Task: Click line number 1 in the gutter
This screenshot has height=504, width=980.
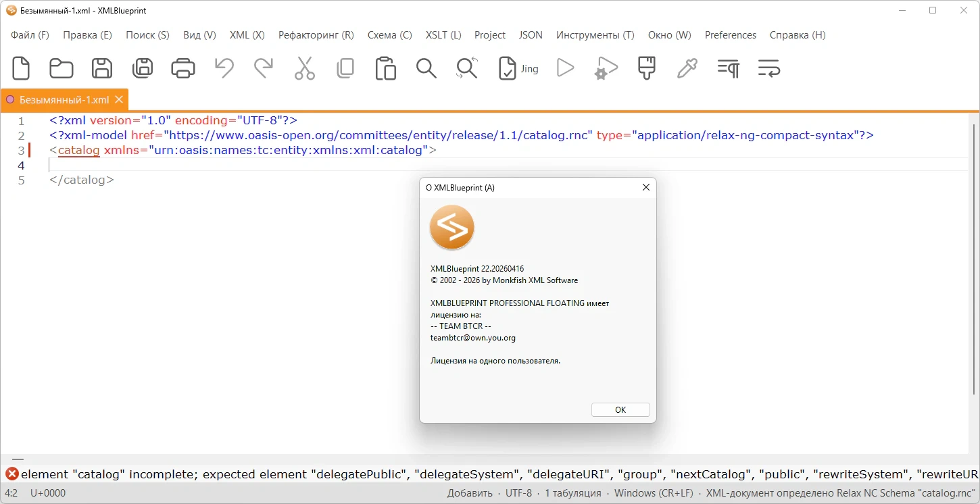Action: 21,121
